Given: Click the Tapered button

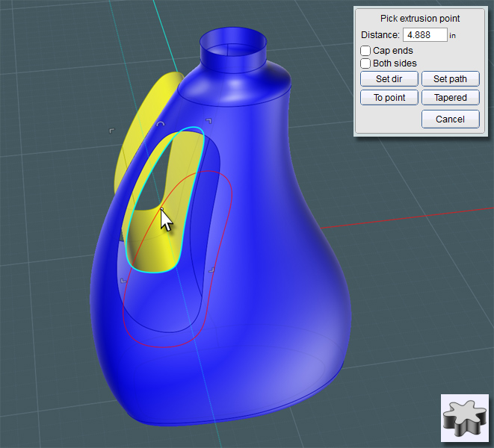Looking at the screenshot, I should click(x=450, y=98).
